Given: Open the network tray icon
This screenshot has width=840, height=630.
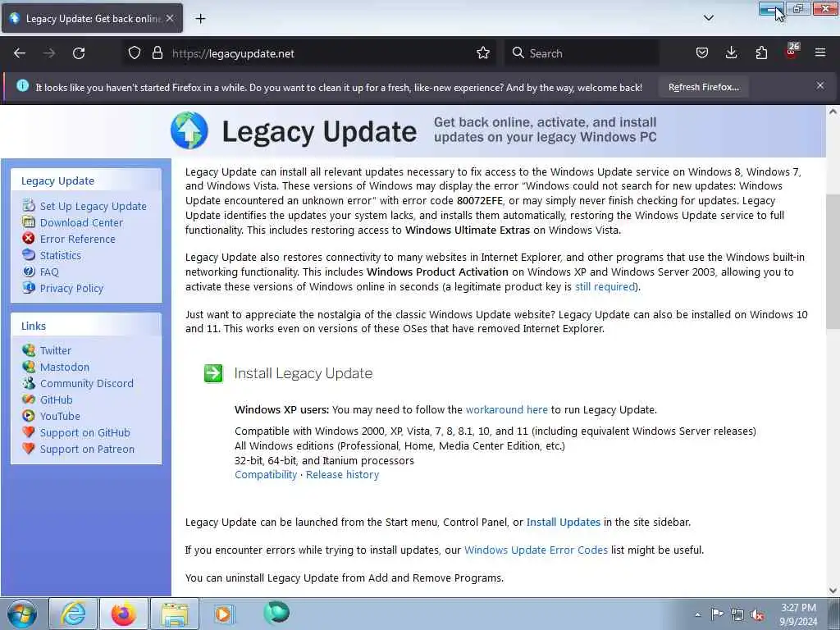Looking at the screenshot, I should (737, 614).
